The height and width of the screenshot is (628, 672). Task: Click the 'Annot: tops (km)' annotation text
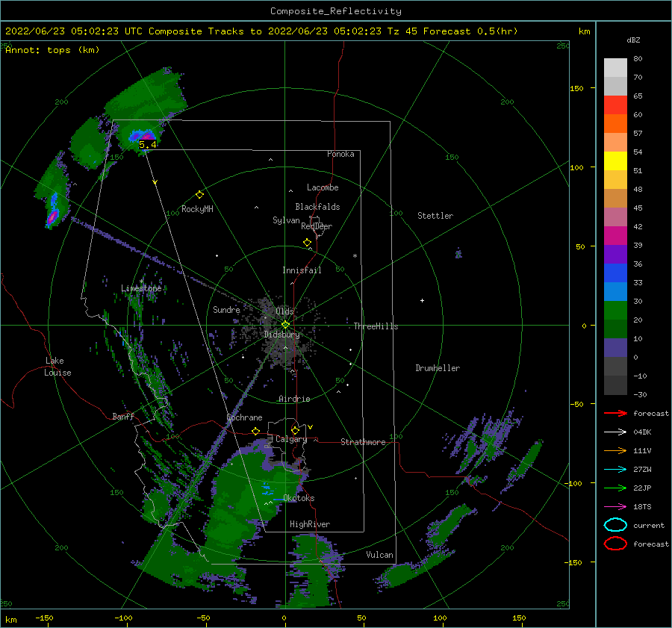coord(52,50)
